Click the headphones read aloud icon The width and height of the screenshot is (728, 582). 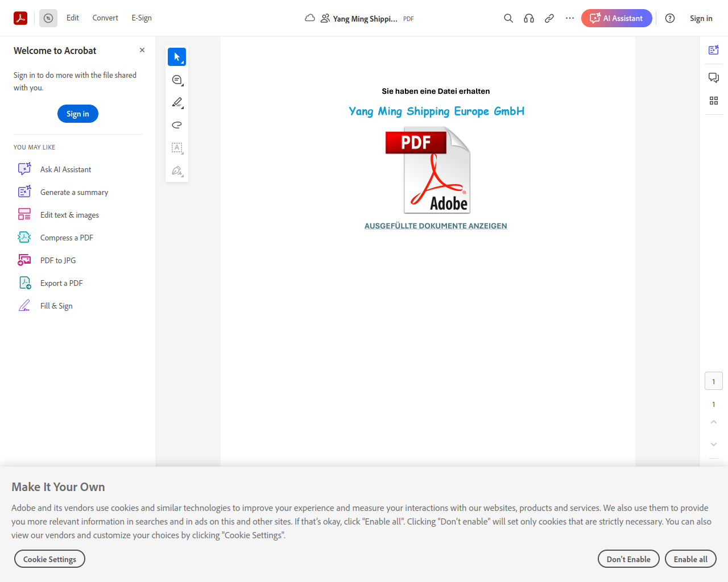[529, 18]
